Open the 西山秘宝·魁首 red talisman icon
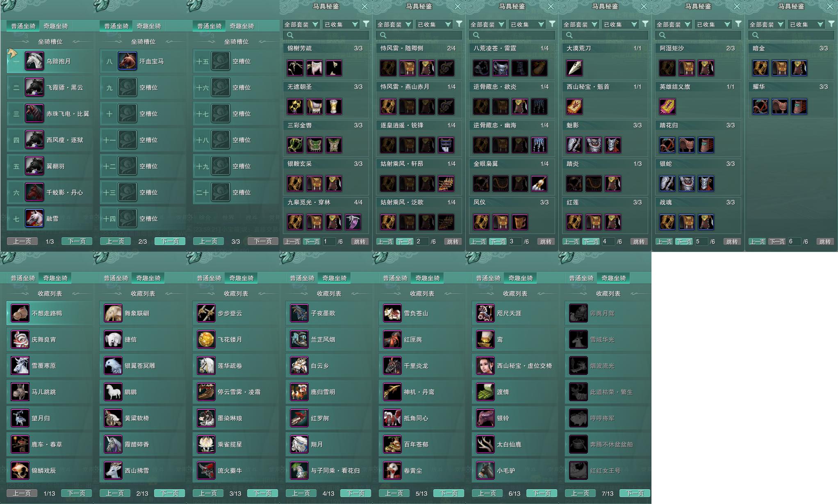The image size is (838, 504). 574,107
